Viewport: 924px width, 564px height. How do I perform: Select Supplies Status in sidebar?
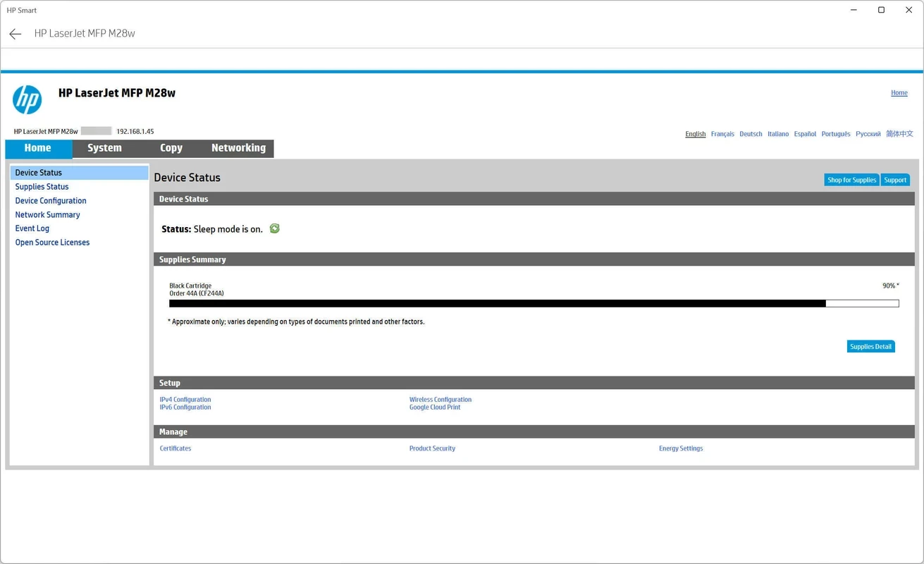[x=42, y=187]
